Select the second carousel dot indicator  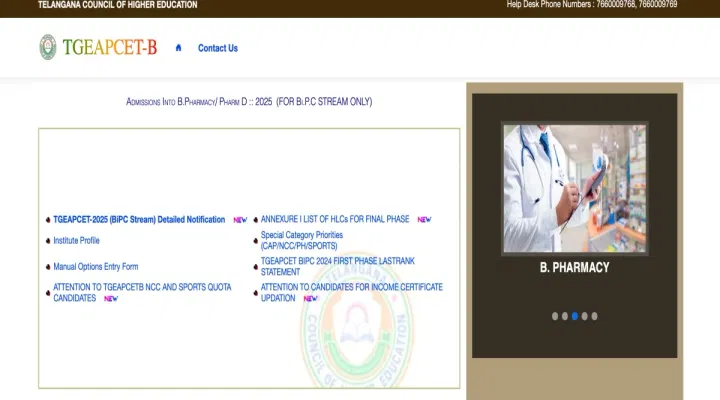click(x=564, y=316)
